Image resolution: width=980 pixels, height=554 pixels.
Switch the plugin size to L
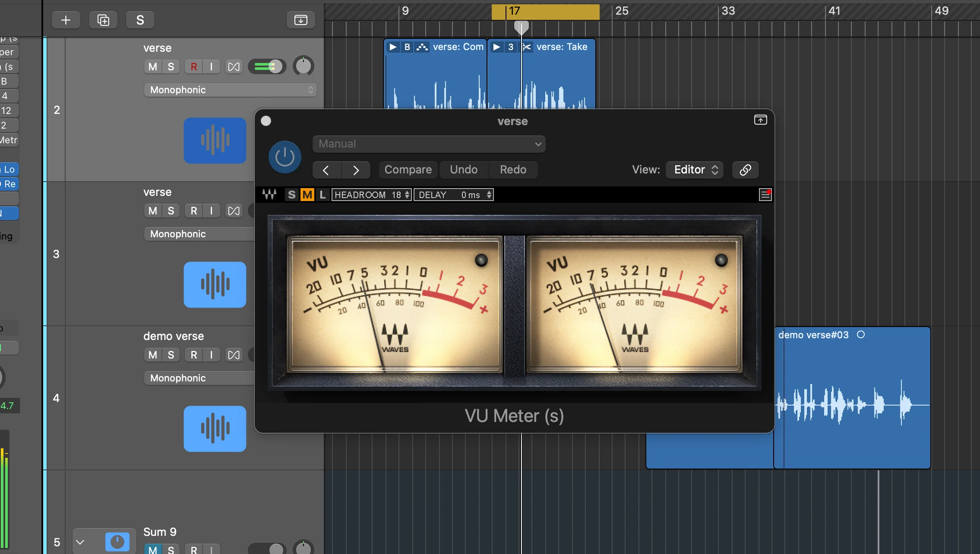pyautogui.click(x=322, y=195)
